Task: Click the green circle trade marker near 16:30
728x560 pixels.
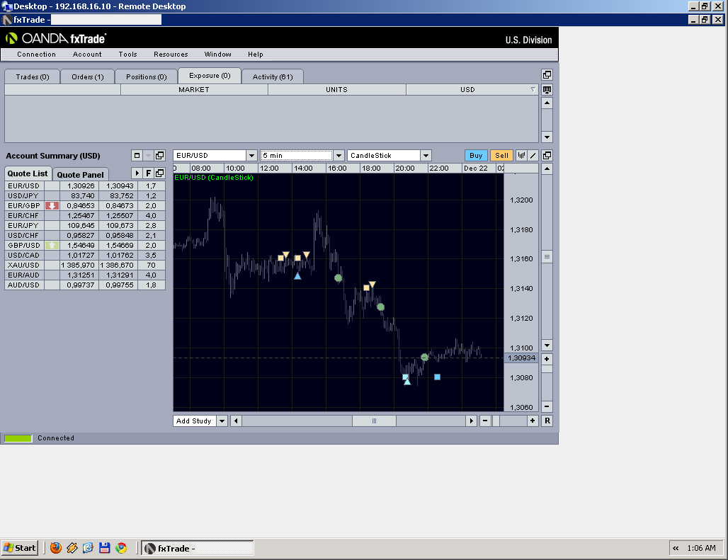Action: [339, 278]
